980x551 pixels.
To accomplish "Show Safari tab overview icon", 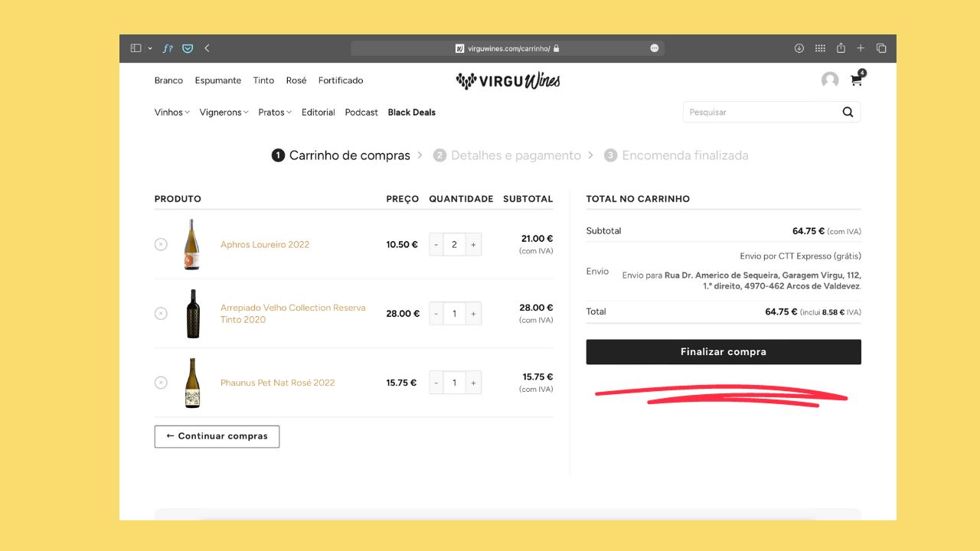I will point(881,48).
